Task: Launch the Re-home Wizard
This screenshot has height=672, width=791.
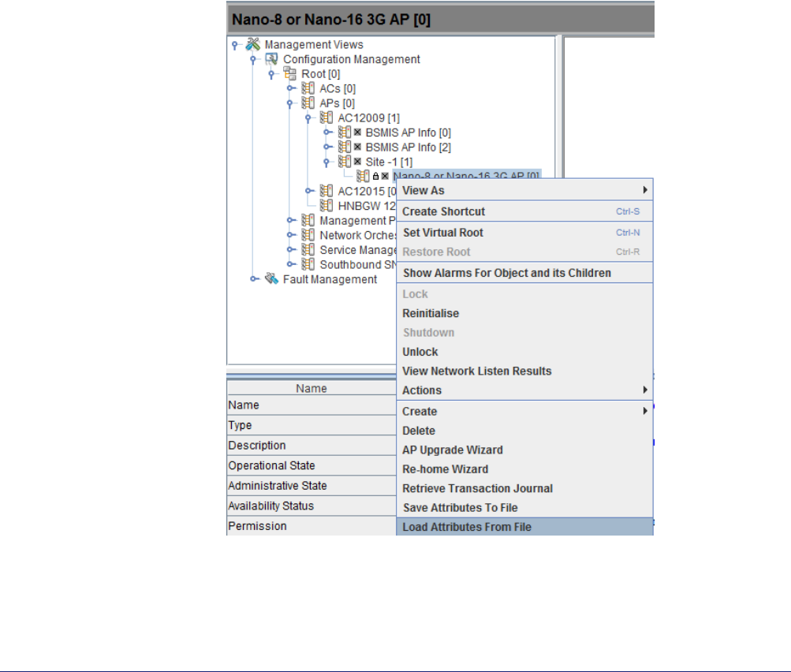Action: (524, 469)
